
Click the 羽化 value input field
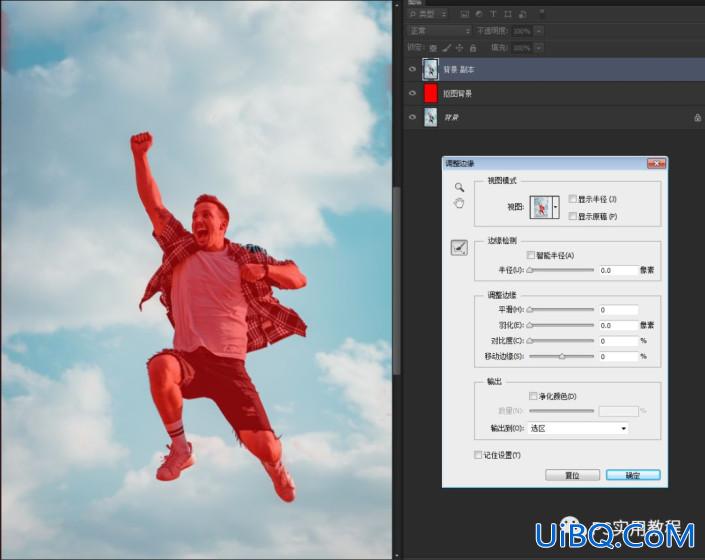[x=619, y=325]
